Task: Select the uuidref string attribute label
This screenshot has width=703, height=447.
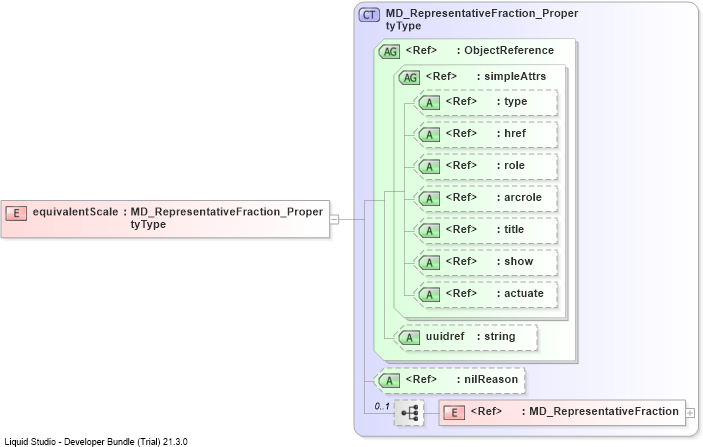Action: (x=470, y=336)
